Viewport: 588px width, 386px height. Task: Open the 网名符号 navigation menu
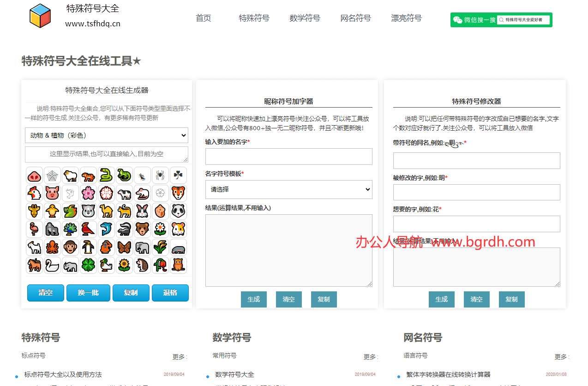(355, 18)
